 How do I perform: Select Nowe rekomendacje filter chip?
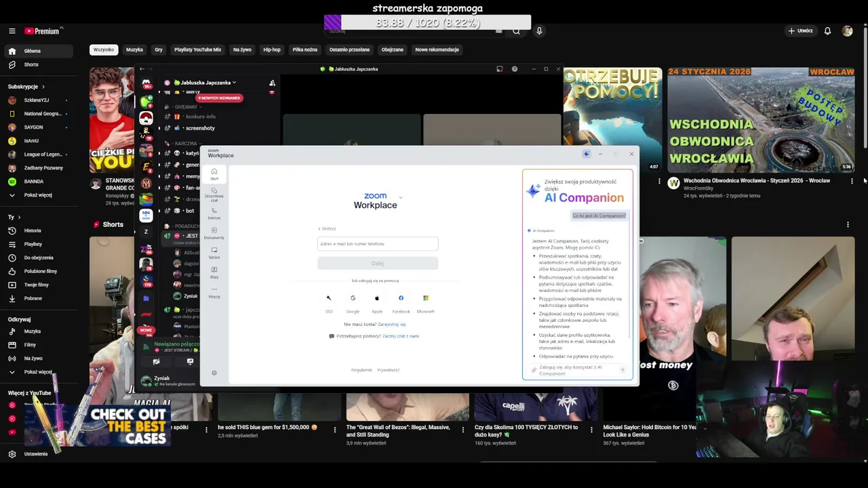[x=437, y=49]
